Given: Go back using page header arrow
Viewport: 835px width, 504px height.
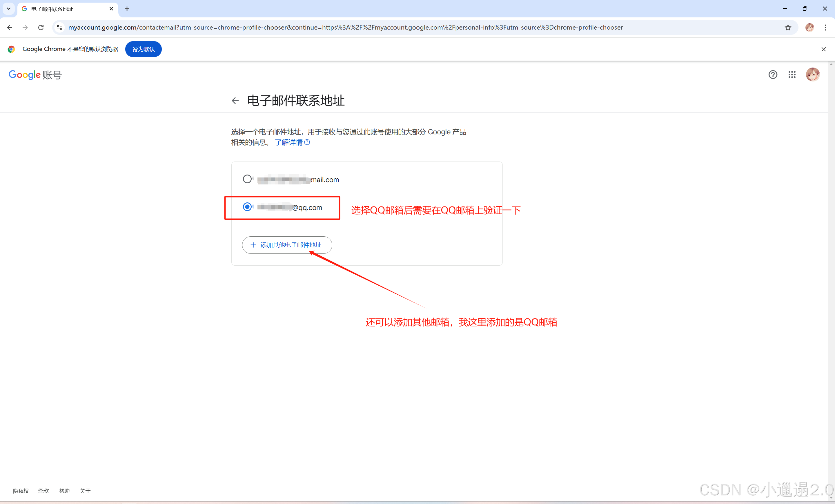Looking at the screenshot, I should pyautogui.click(x=235, y=101).
